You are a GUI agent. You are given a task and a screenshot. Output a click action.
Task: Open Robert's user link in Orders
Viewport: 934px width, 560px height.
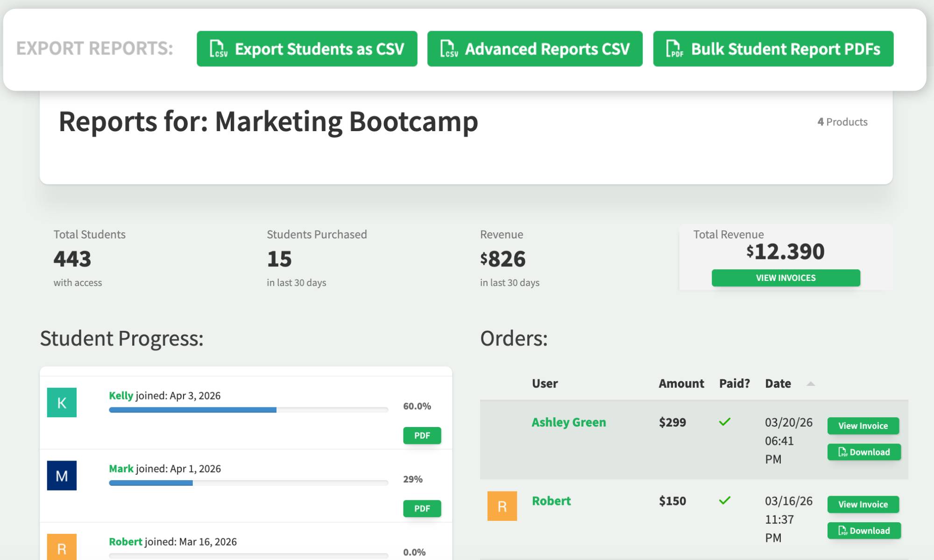tap(551, 501)
